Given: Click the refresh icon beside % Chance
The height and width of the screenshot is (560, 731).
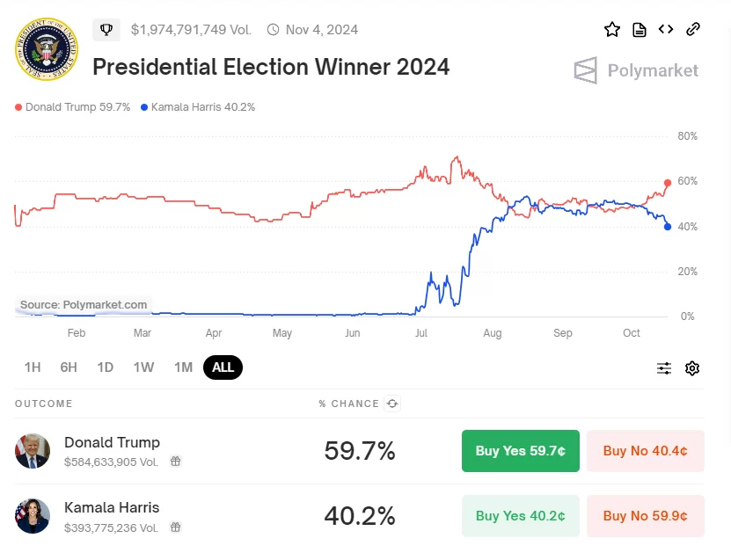Looking at the screenshot, I should click(x=392, y=404).
